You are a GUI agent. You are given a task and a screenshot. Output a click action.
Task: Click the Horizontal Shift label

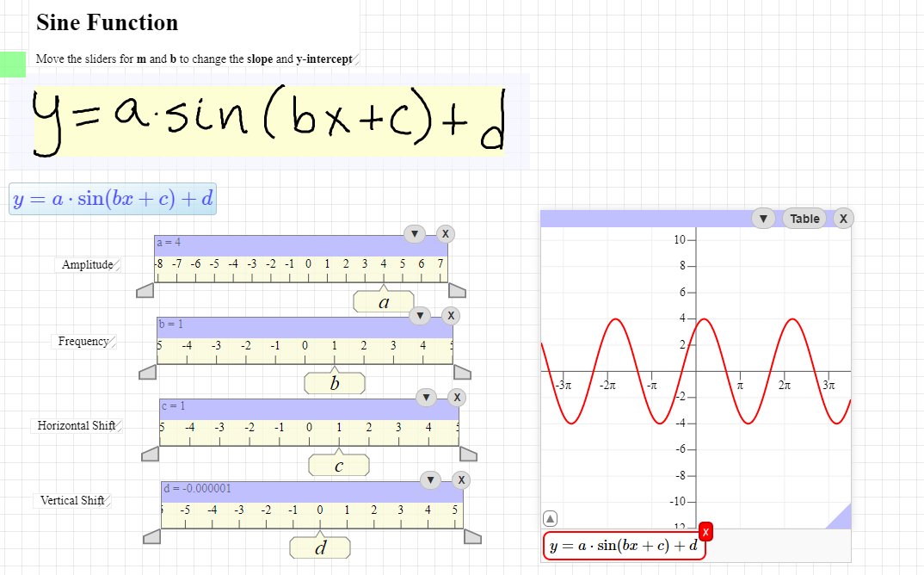tap(77, 426)
